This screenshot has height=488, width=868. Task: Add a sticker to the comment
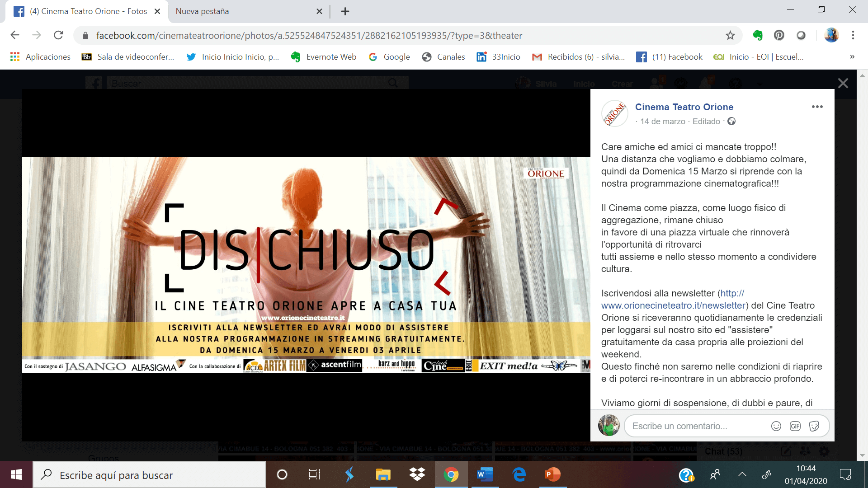(814, 426)
